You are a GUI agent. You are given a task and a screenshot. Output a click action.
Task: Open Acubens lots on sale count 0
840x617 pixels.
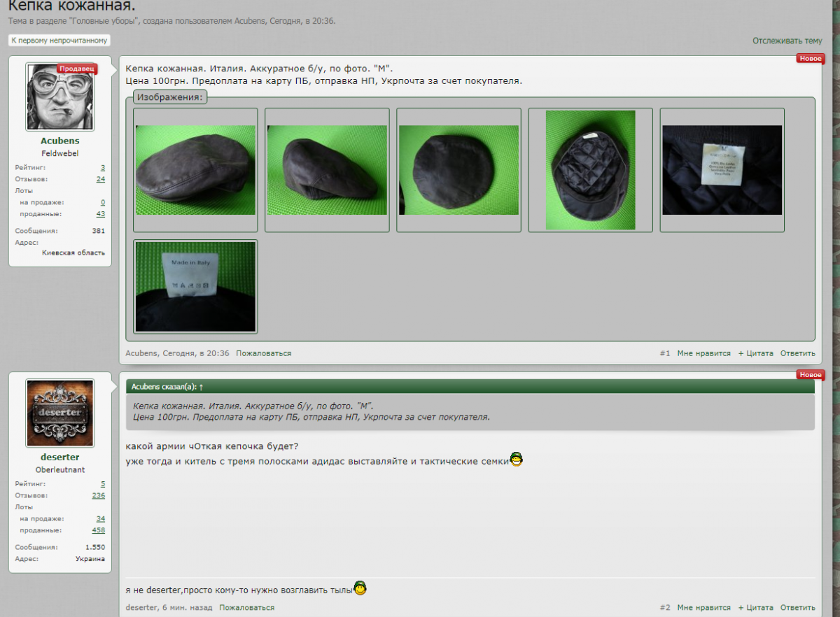(x=103, y=202)
